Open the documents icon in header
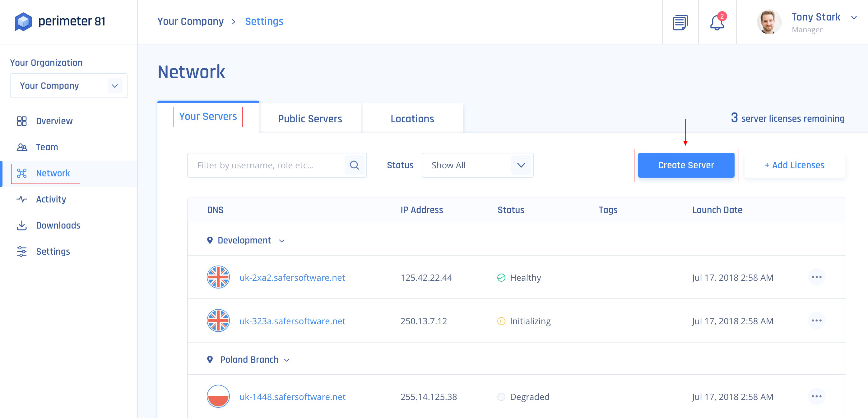868x418 pixels. (680, 23)
